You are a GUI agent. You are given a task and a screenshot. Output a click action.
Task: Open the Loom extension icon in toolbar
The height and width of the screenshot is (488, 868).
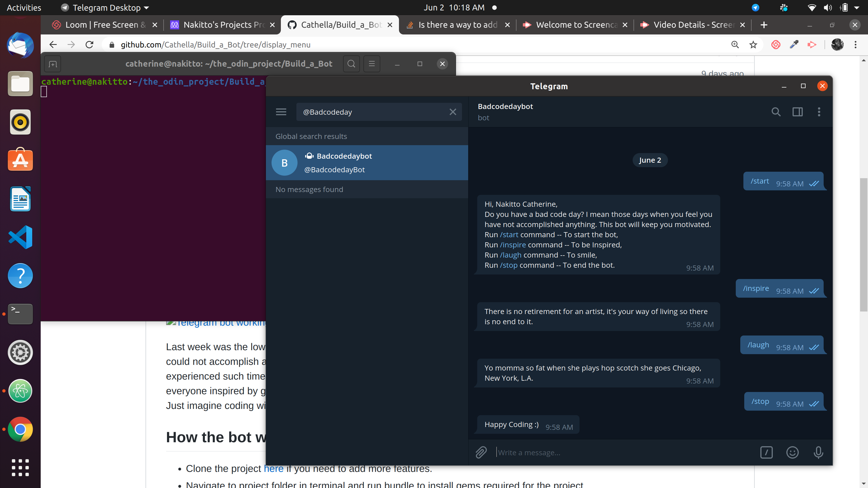click(776, 44)
